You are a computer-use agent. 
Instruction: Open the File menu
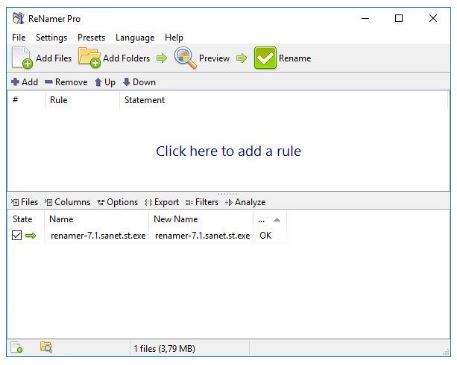point(19,38)
